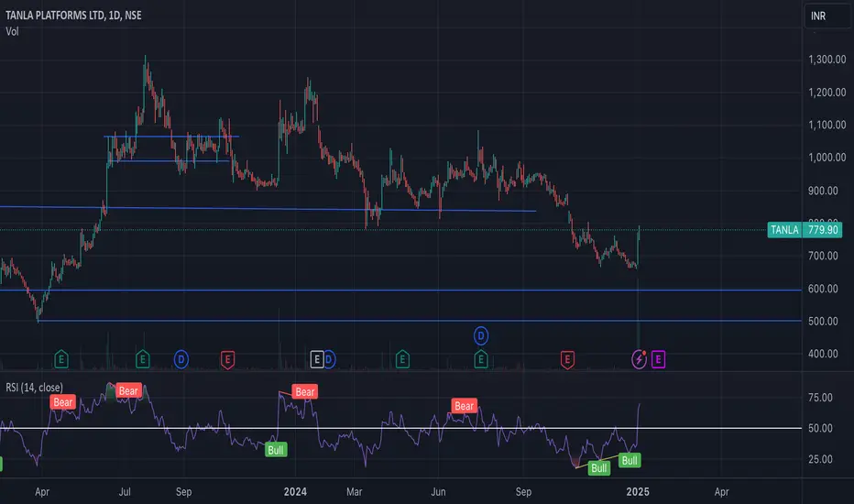854x504 pixels.
Task: Select Bear label above 2024 on RSI
Action: [305, 392]
